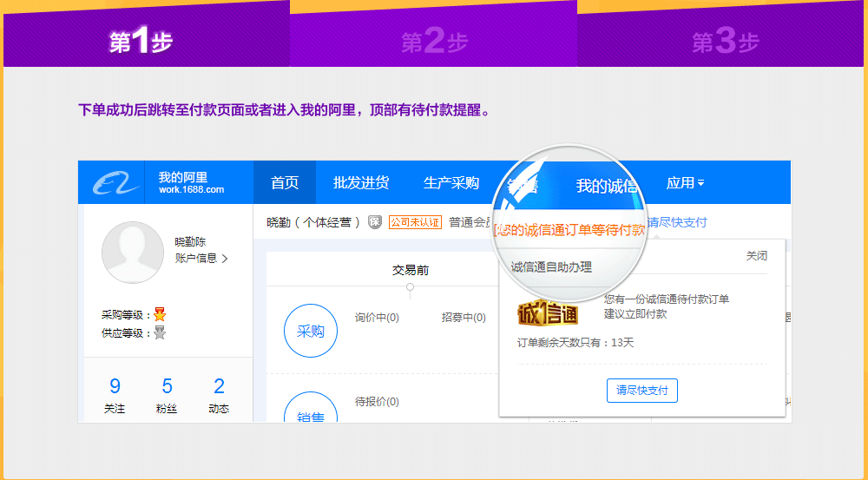The width and height of the screenshot is (868, 480).
Task: Open 我的诚信 in the navigation bar
Action: (x=607, y=186)
